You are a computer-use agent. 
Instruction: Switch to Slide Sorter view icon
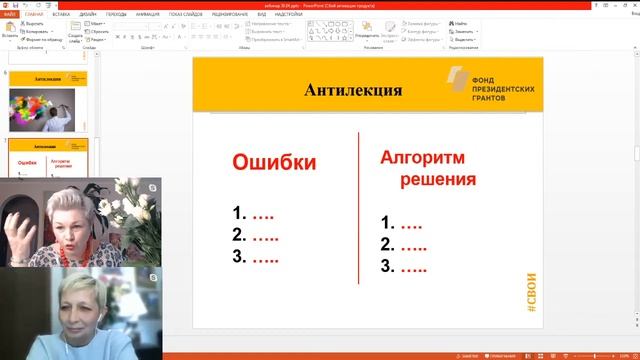[540, 356]
